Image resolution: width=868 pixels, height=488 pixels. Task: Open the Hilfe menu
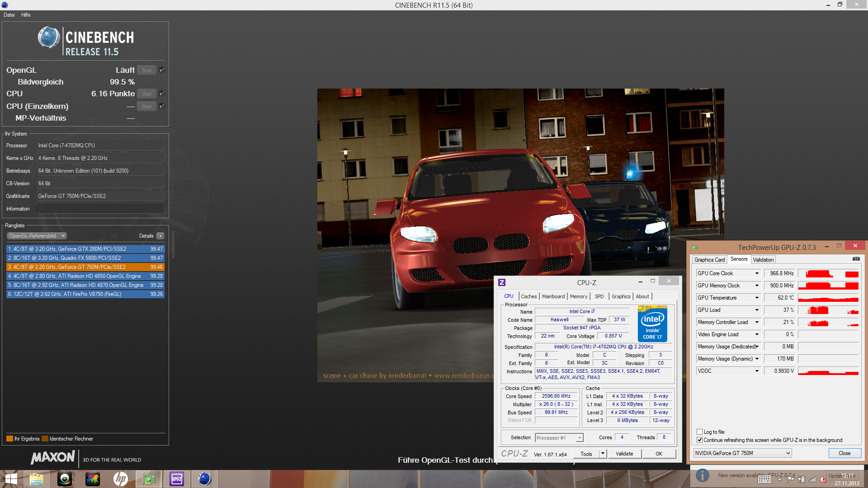click(26, 15)
